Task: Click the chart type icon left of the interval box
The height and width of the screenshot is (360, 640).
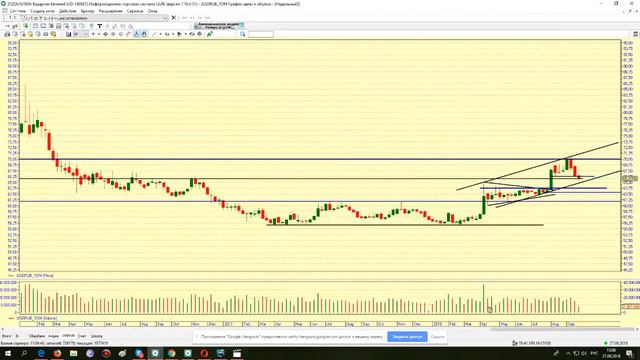Action: (x=69, y=34)
